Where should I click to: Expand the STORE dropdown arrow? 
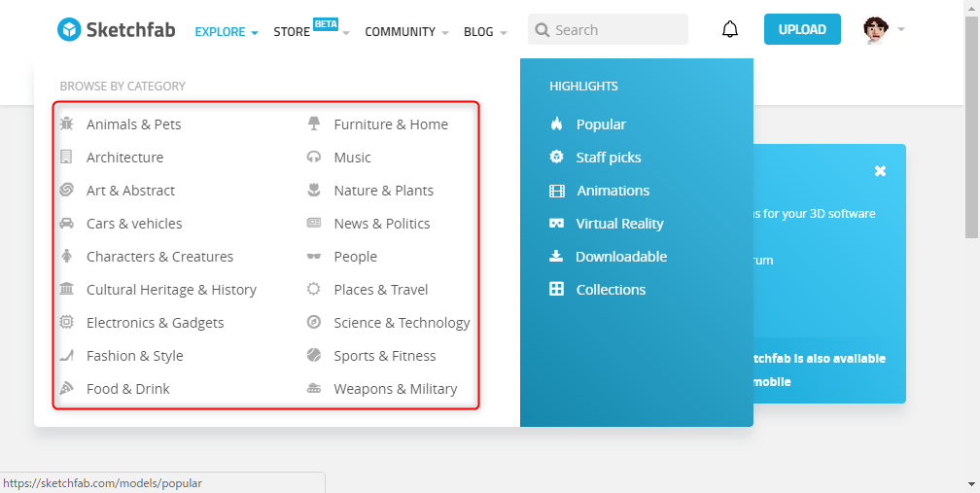click(x=346, y=33)
